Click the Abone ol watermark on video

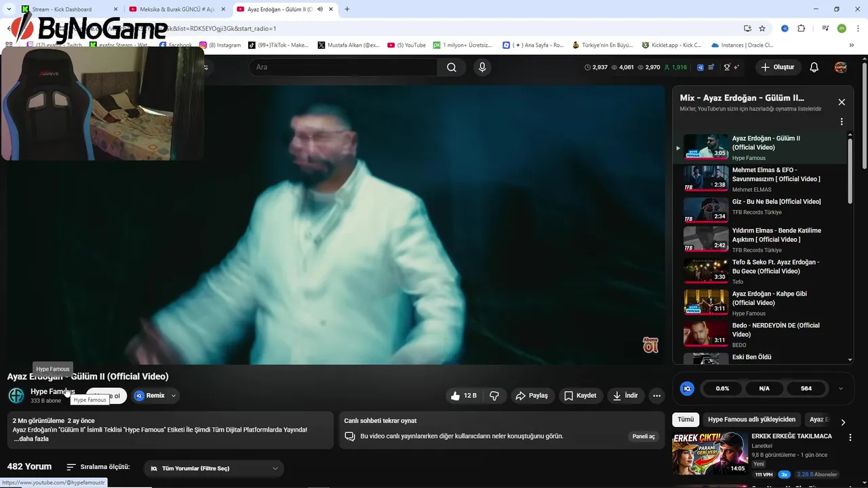point(650,344)
